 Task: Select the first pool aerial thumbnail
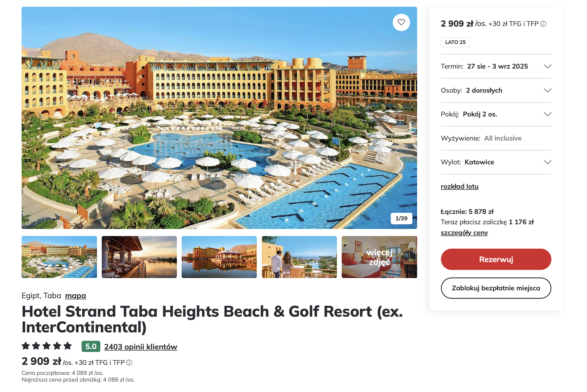pyautogui.click(x=59, y=257)
